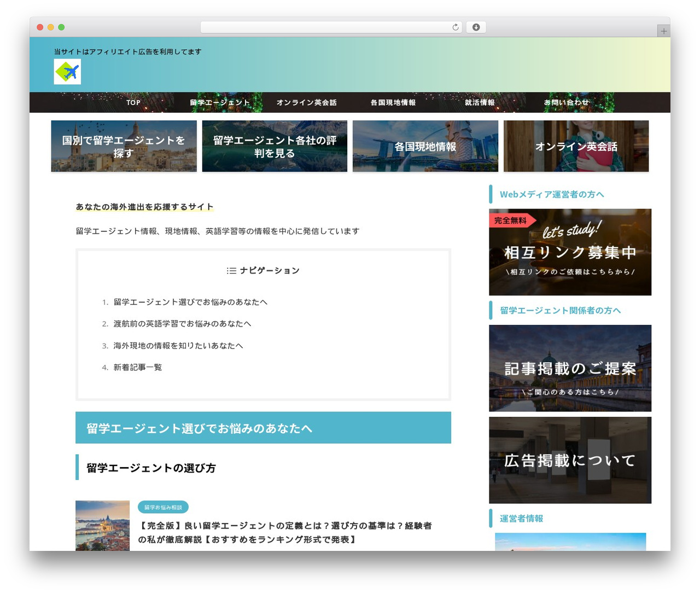Screen dimensions: 700x593
Task: Click the operator profile image under 運営者情報
Action: click(x=570, y=542)
